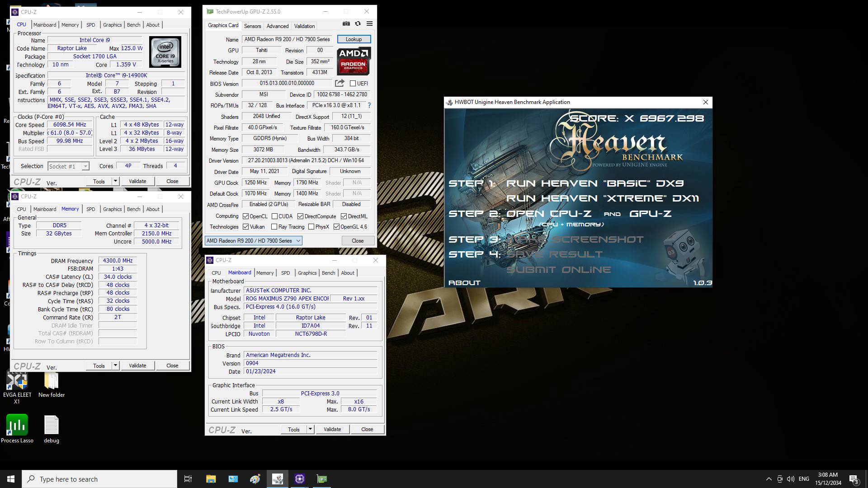
Task: Click Validate in CPU-Z Mainboard window
Action: click(332, 429)
